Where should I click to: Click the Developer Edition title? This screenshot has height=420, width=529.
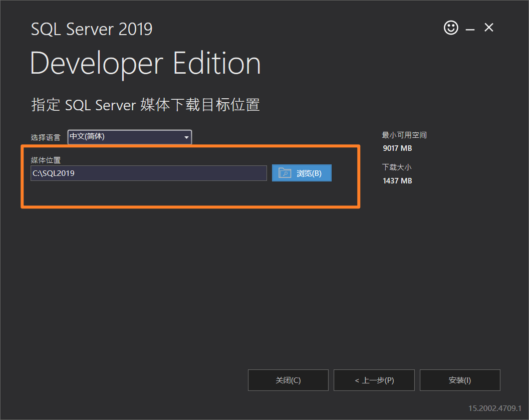pyautogui.click(x=145, y=64)
